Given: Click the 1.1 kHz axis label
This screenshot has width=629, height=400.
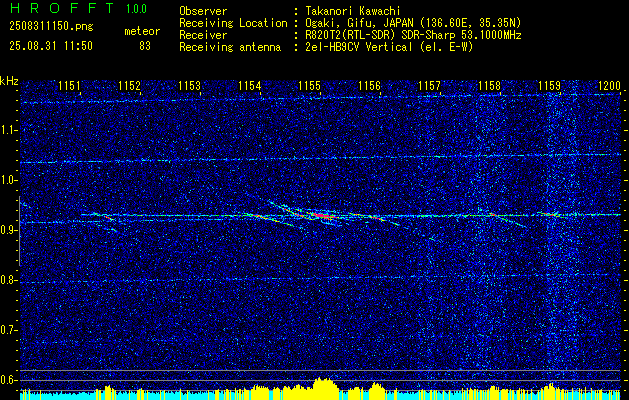Looking at the screenshot, I should [x=7, y=130].
